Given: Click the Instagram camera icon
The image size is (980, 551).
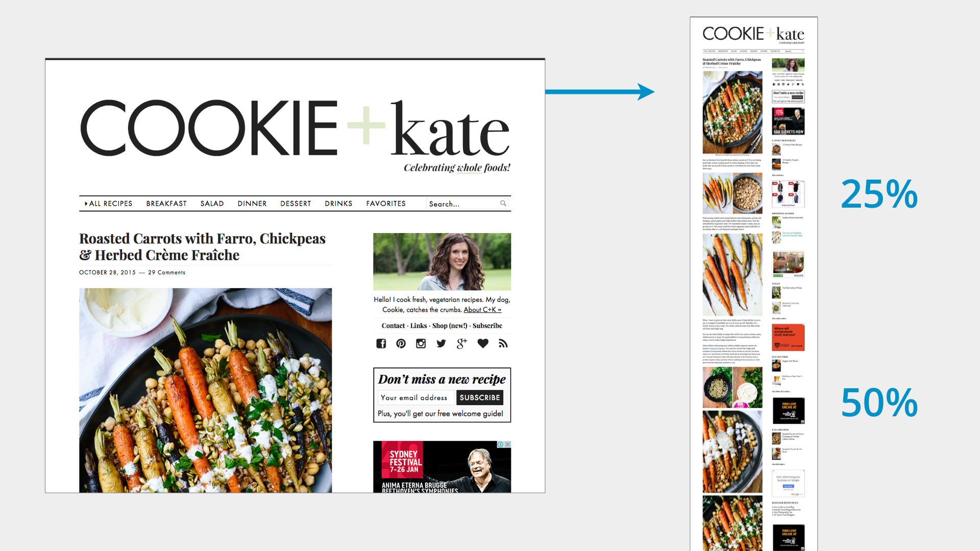Looking at the screenshot, I should (421, 343).
